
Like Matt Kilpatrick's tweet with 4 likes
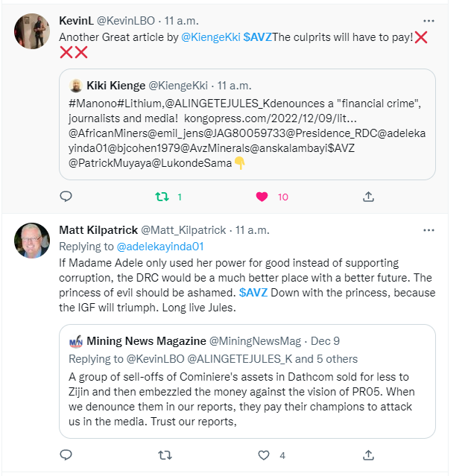(264, 455)
